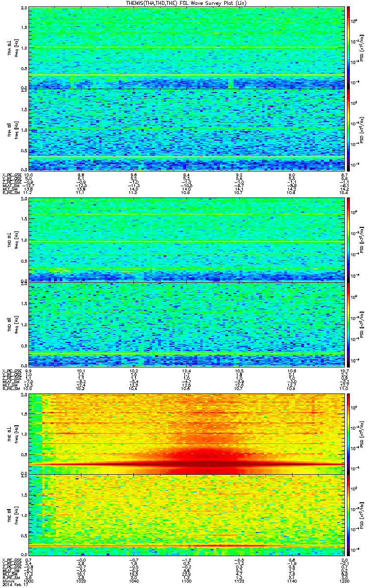The width and height of the screenshot is (368, 588).
Task: Click the 'THE B⊥ freq [Hz]' axis label
Action: [x=13, y=433]
